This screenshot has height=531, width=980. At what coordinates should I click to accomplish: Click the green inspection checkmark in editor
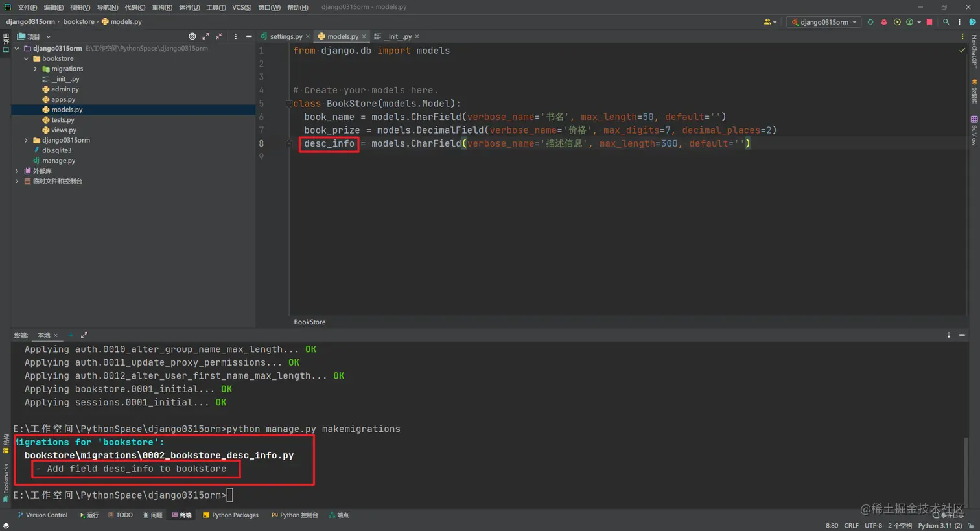962,50
